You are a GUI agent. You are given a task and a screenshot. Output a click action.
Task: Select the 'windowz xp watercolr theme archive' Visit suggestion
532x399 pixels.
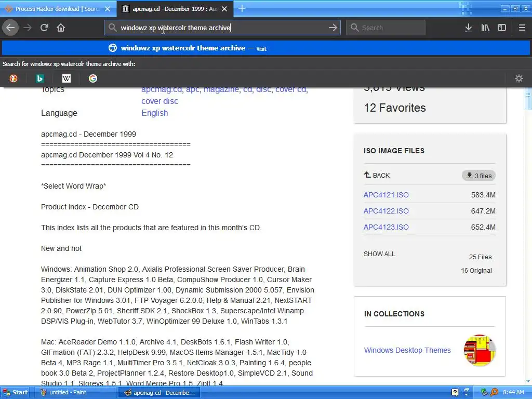[266, 48]
